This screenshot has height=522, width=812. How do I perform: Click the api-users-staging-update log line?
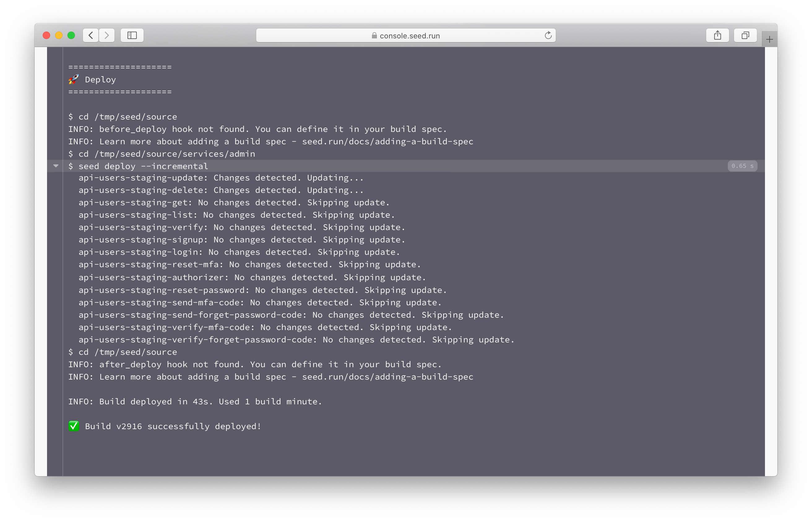tap(221, 178)
